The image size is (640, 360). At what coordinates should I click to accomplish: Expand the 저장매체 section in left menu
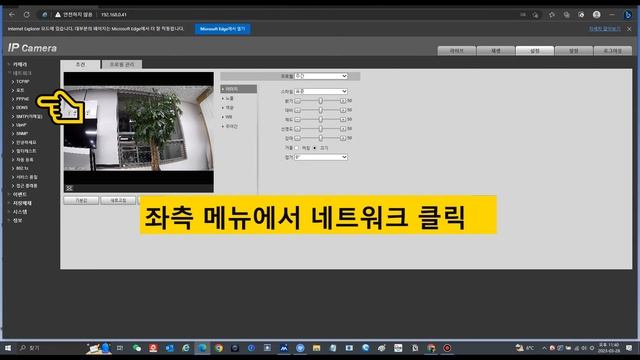pos(22,203)
